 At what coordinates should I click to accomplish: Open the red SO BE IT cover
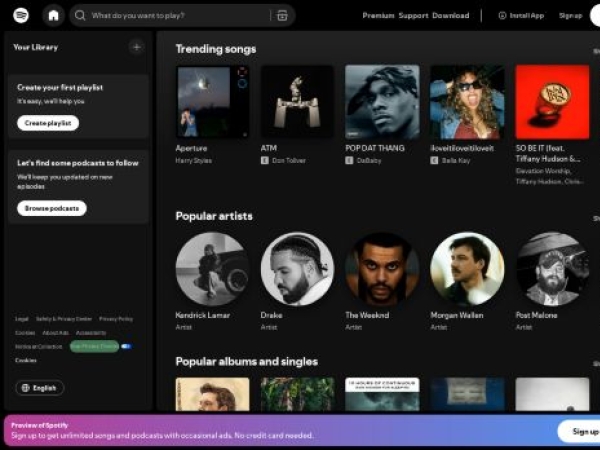click(552, 102)
